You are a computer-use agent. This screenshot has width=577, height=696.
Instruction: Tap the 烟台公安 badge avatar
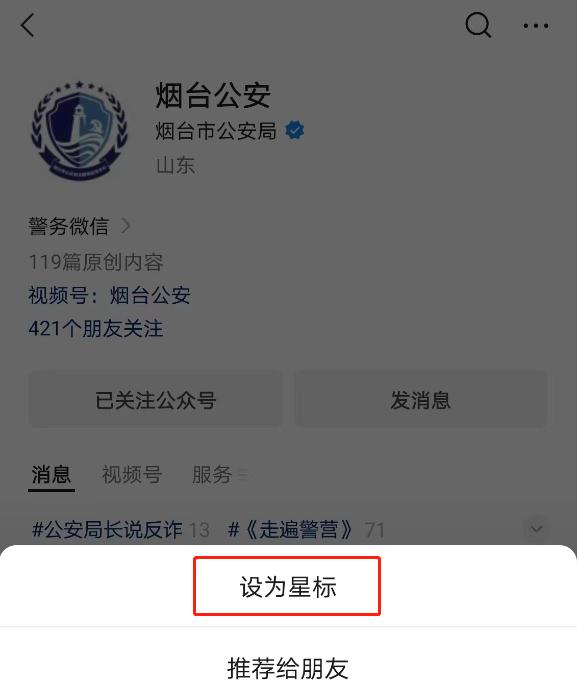point(79,130)
